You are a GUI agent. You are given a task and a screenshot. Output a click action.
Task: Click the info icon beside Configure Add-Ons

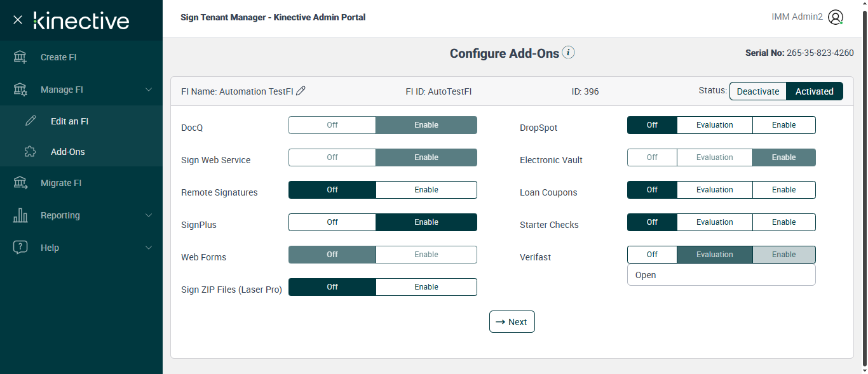[x=569, y=53]
